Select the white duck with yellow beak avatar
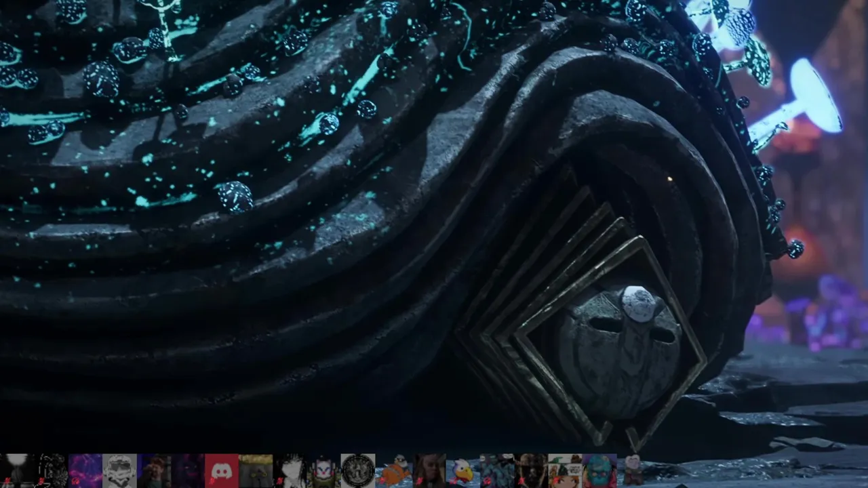868x488 pixels. [x=462, y=471]
